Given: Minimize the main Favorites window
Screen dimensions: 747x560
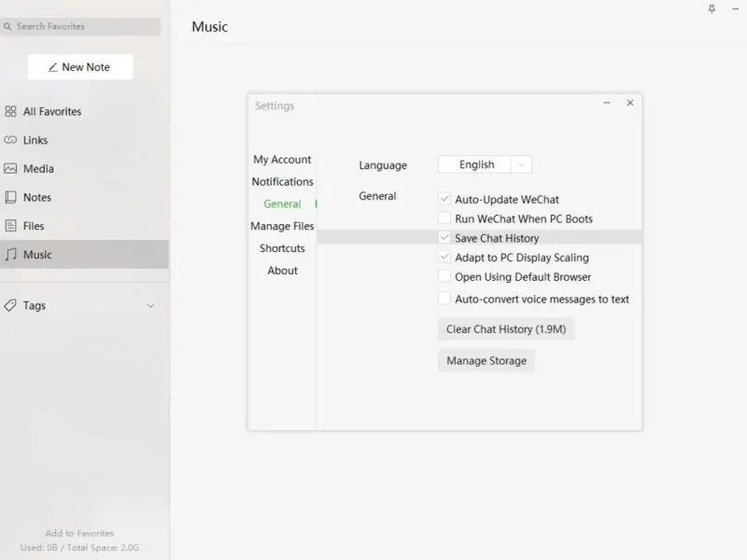Looking at the screenshot, I should point(735,9).
